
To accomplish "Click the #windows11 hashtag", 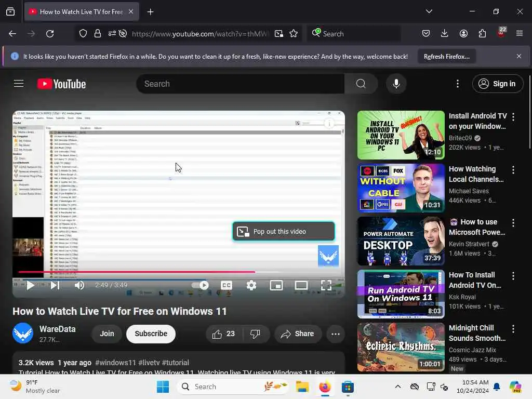I will pos(115,363).
